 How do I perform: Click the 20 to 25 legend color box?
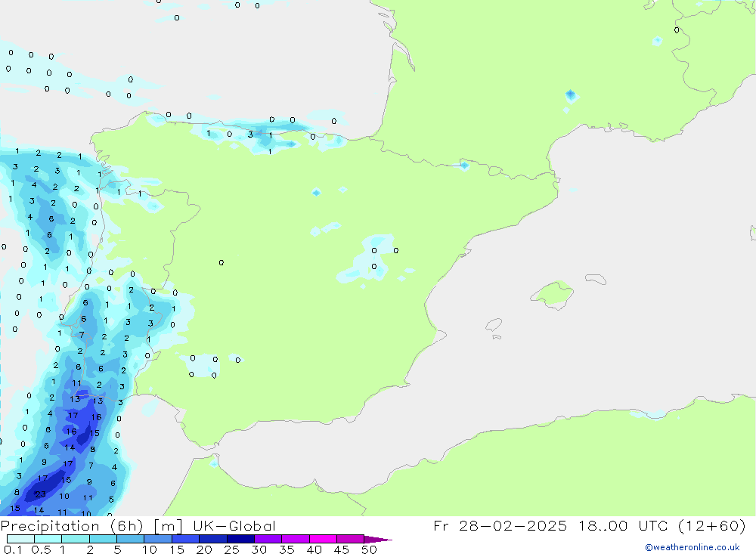[213, 539]
